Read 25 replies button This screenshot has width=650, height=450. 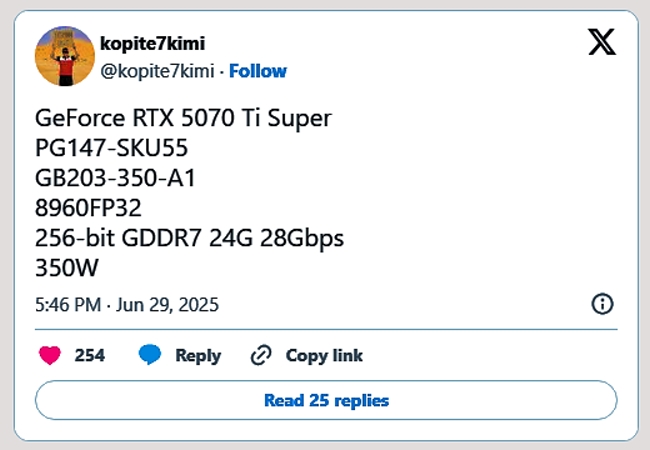(x=326, y=400)
